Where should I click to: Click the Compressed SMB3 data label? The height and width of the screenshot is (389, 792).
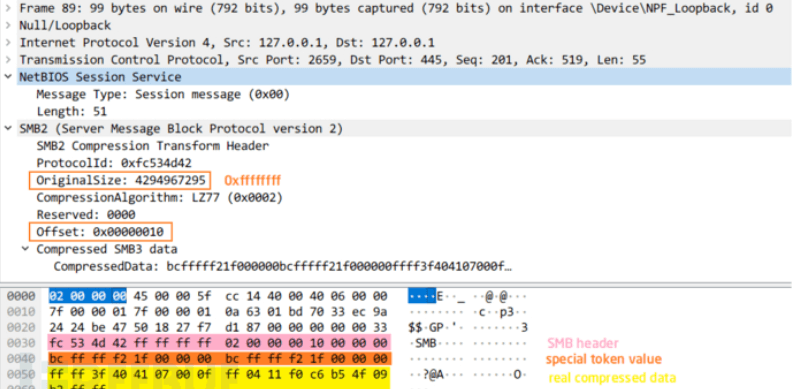pyautogui.click(x=107, y=249)
